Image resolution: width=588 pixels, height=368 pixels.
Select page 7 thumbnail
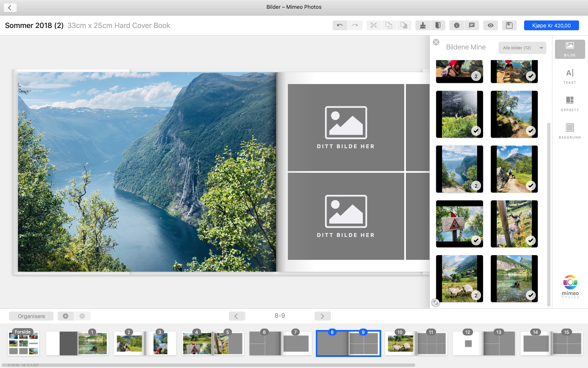tap(296, 343)
